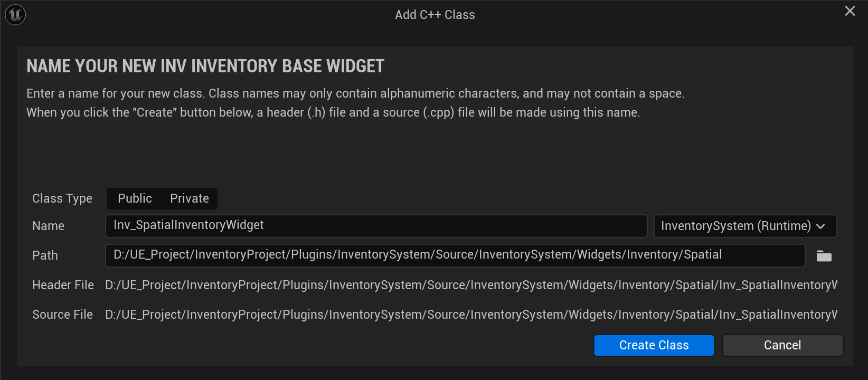Click the "Header File" label
This screenshot has height=380, width=868.
click(63, 285)
